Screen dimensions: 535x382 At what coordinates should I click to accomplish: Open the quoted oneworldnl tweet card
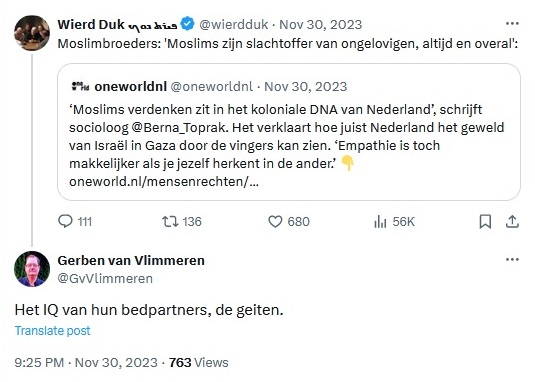pyautogui.click(x=289, y=132)
